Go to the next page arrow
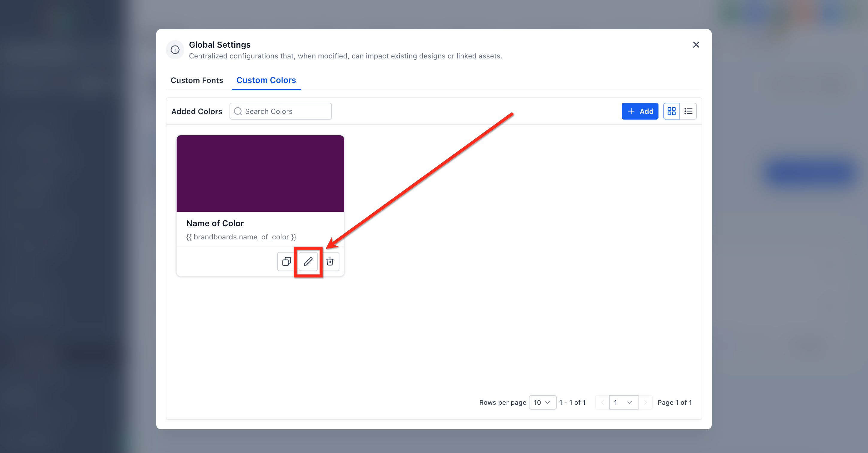This screenshot has height=453, width=868. click(645, 402)
